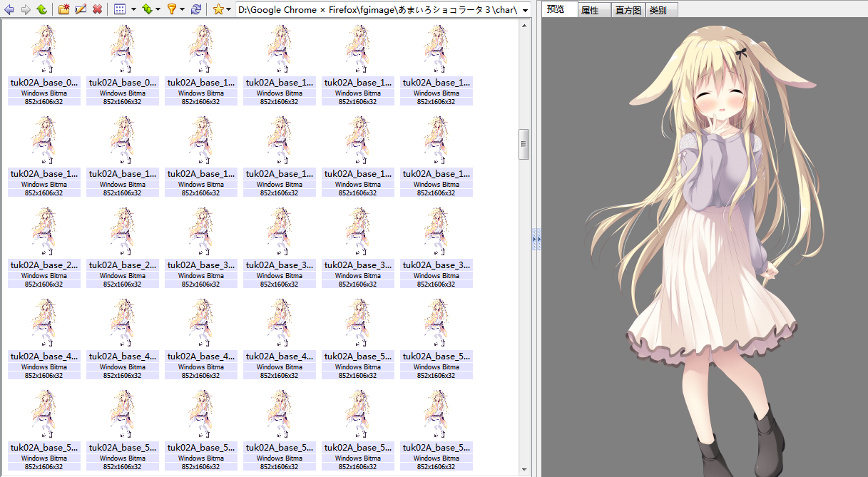Click the folder path address field

pos(378,9)
